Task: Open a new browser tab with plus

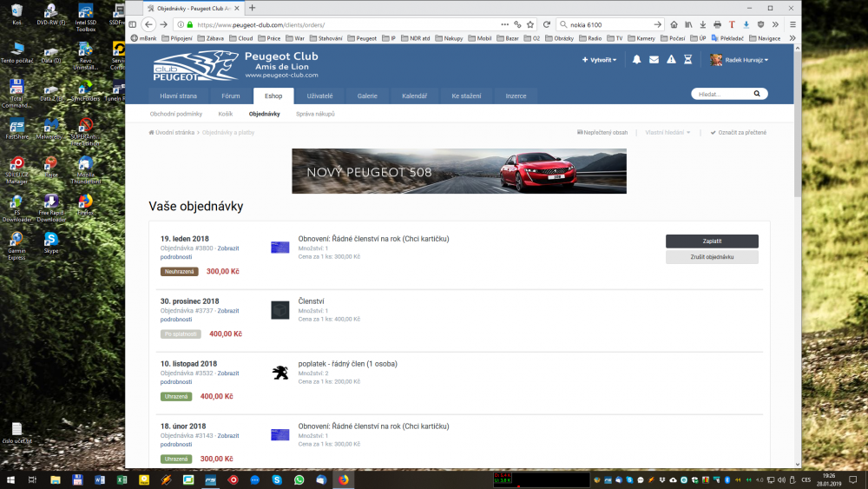Action: pyautogui.click(x=252, y=8)
